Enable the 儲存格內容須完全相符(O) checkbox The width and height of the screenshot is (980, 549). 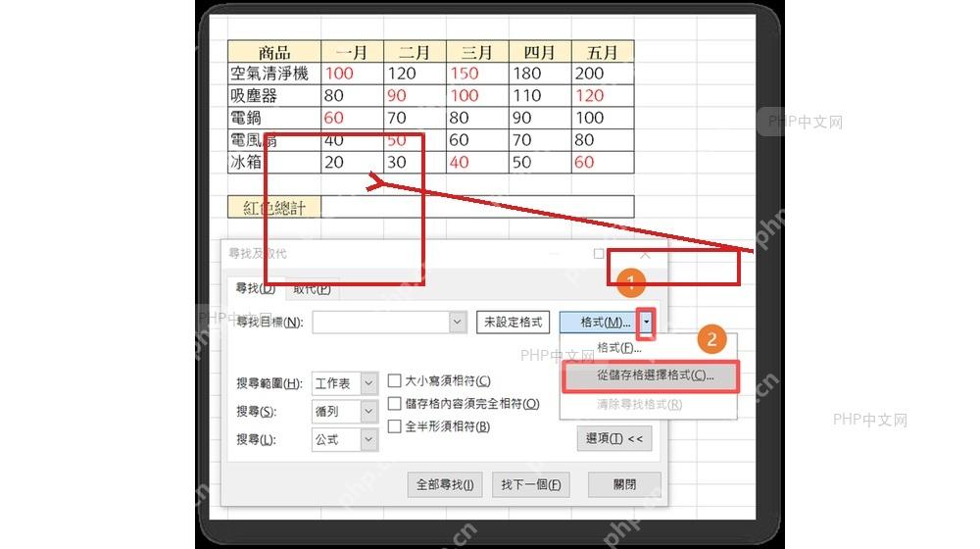pos(394,403)
